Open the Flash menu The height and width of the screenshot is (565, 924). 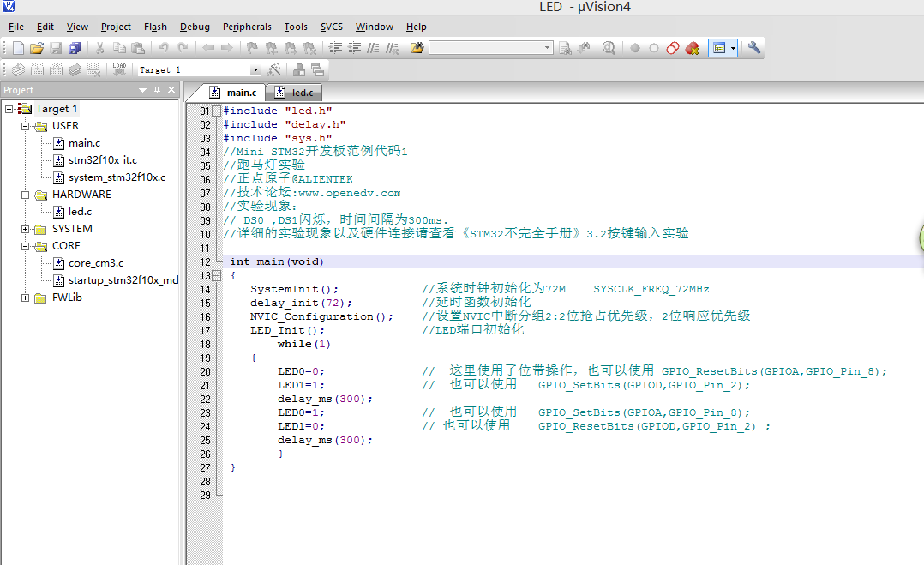[x=155, y=27]
